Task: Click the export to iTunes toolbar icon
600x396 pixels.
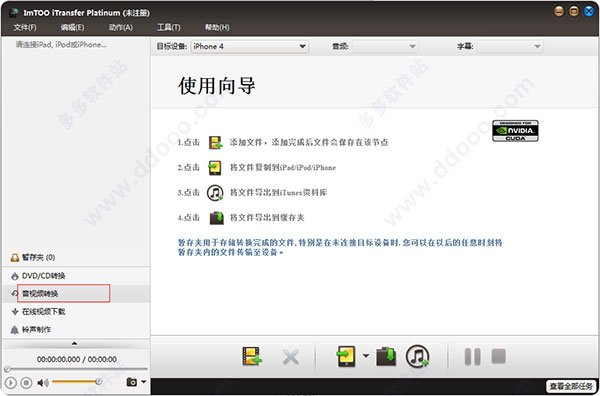Action: coord(417,356)
